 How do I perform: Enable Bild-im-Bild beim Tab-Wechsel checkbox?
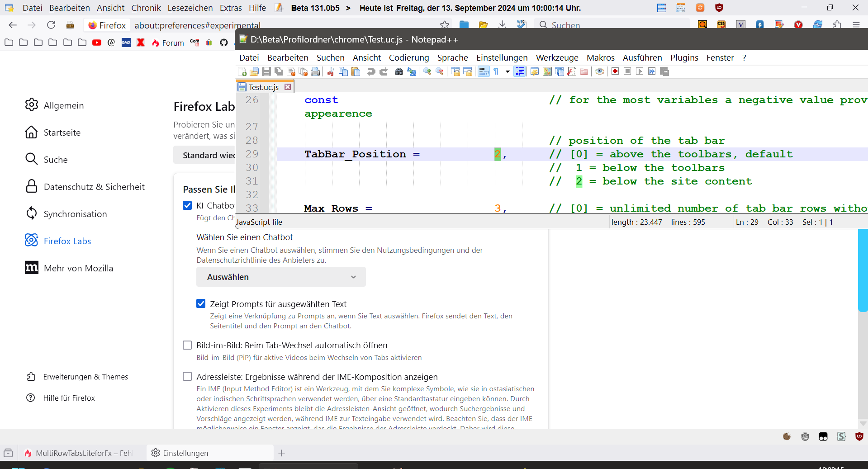[187, 345]
